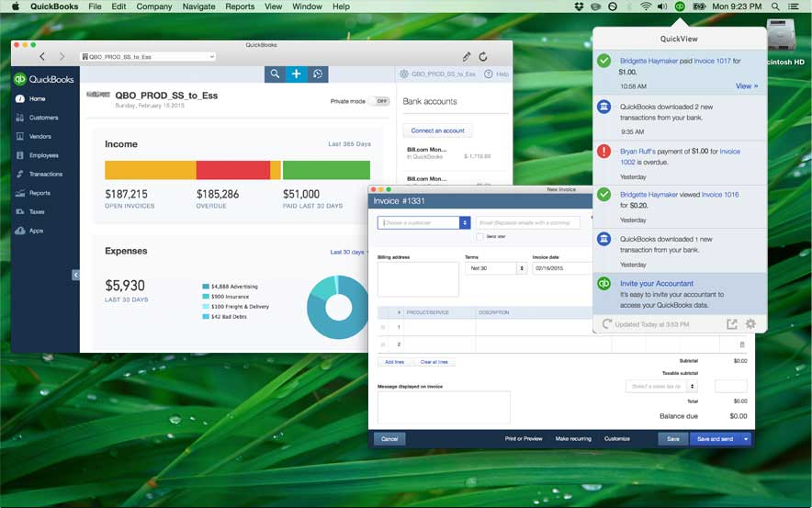Viewport: 812px width, 508px height.
Task: Click the QuickBooks logo in sidebar
Action: 43,79
